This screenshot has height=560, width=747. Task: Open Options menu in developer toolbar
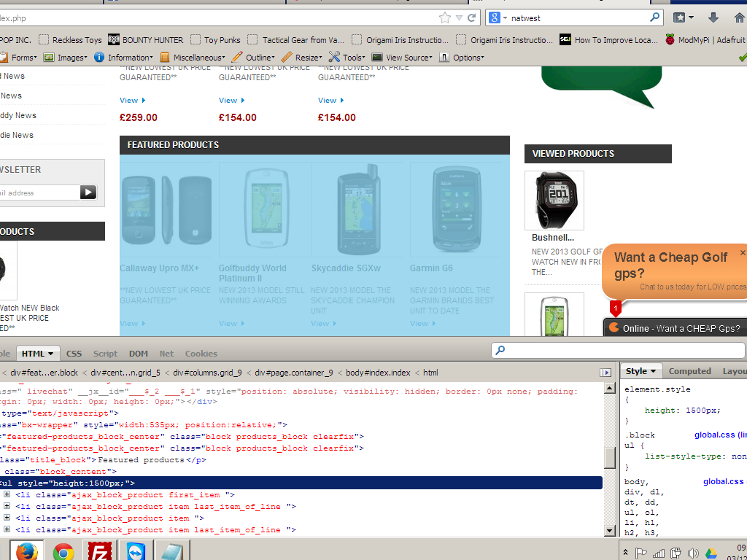click(462, 58)
